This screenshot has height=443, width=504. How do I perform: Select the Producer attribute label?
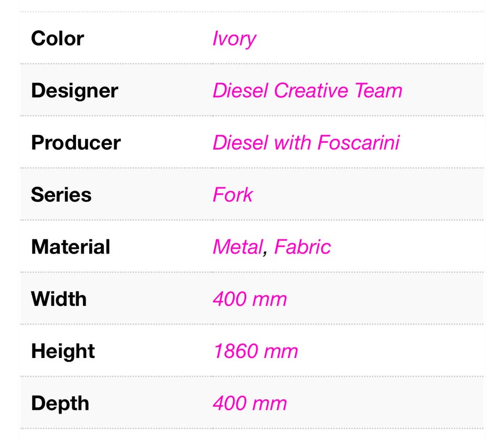pyautogui.click(x=76, y=143)
